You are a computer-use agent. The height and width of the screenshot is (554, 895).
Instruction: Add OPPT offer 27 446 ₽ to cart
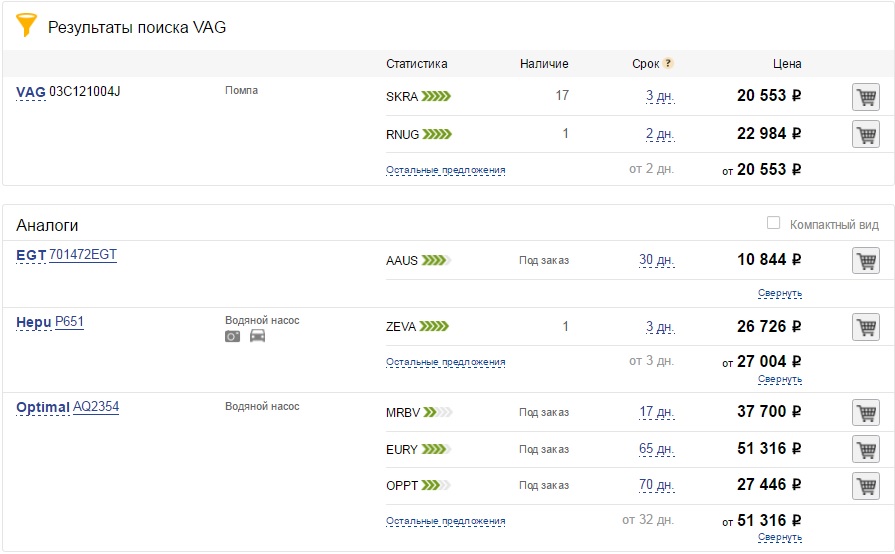click(x=866, y=486)
